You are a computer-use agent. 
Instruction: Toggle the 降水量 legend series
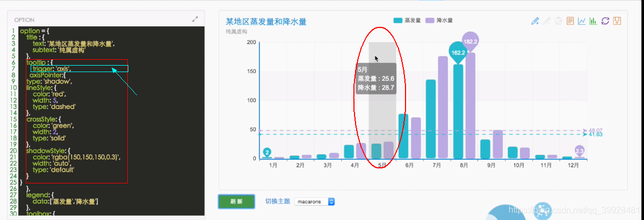439,20
